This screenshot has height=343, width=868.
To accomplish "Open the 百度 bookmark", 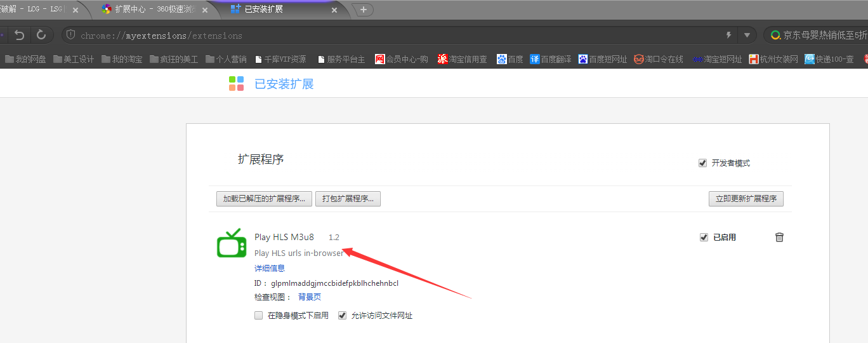I will 510,59.
